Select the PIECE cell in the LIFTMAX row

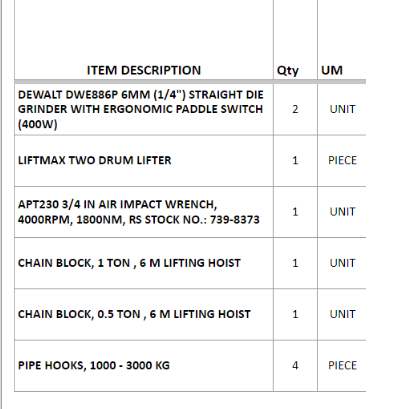tap(342, 161)
